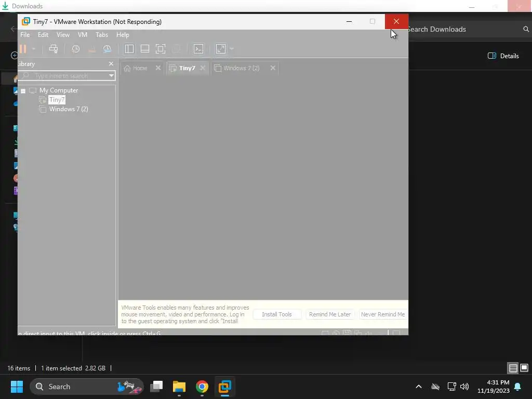This screenshot has height=399, width=532.
Task: Switch Explorer to large thumbnails view icon
Action: 524,368
